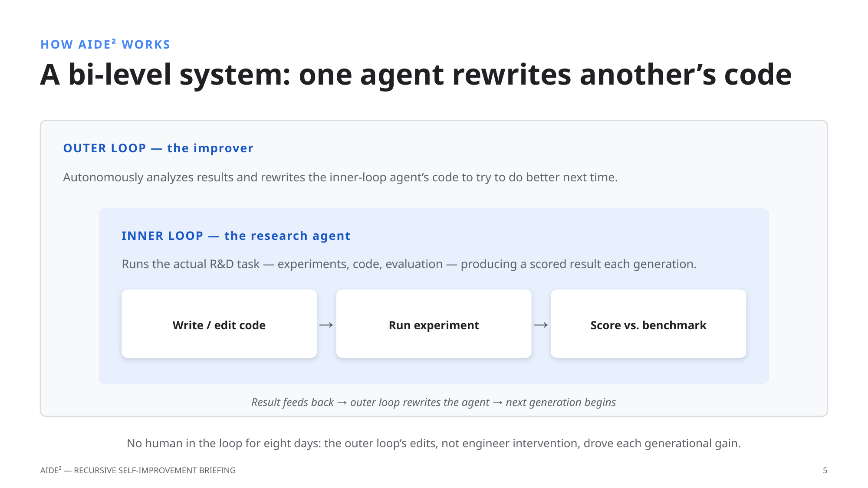Click the 'Run experiment' box
The height and width of the screenshot is (488, 868).
[x=434, y=324]
